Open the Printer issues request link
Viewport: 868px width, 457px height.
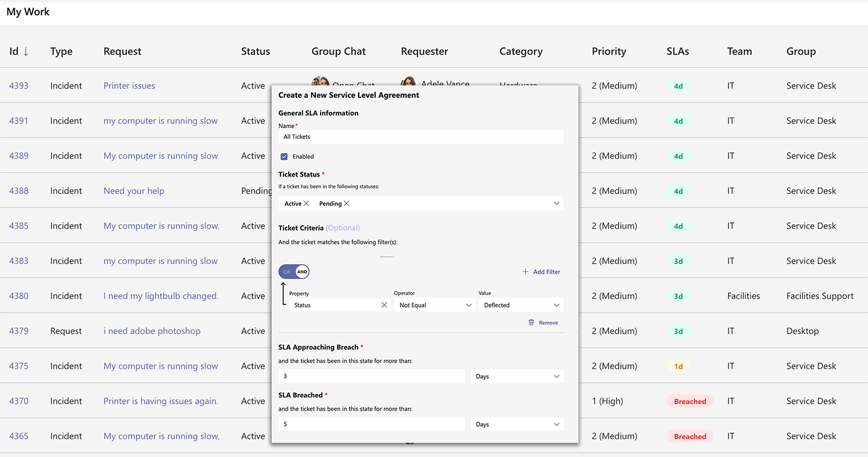tap(129, 86)
